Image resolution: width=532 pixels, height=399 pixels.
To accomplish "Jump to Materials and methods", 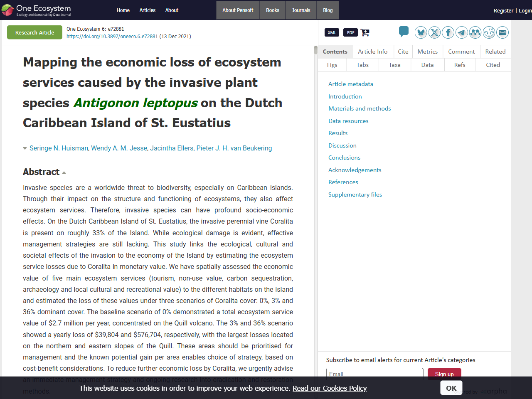I will tap(360, 108).
